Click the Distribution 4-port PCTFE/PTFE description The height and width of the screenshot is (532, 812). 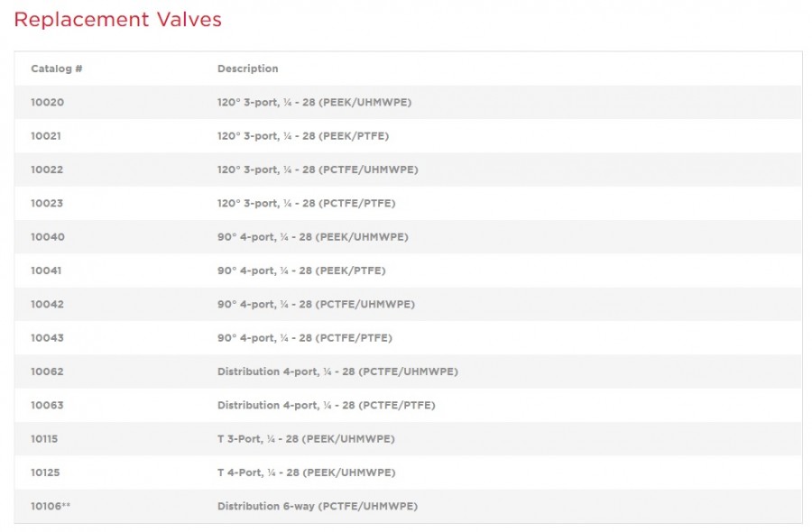(326, 406)
